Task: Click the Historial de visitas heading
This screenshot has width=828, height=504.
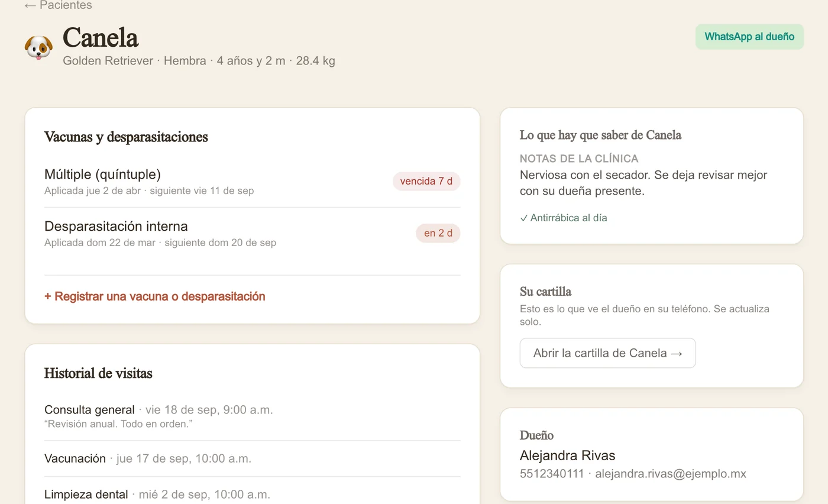Action: [x=98, y=373]
